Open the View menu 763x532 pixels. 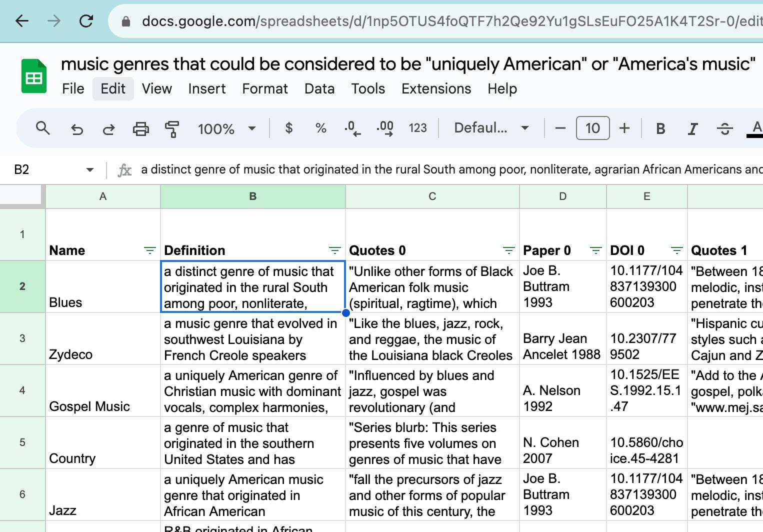pyautogui.click(x=156, y=88)
